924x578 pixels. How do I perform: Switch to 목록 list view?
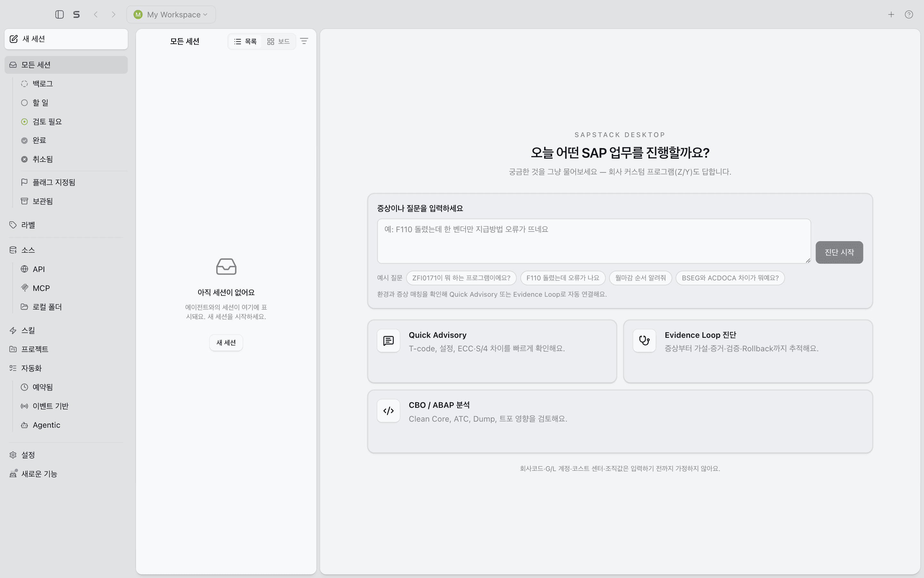(245, 41)
